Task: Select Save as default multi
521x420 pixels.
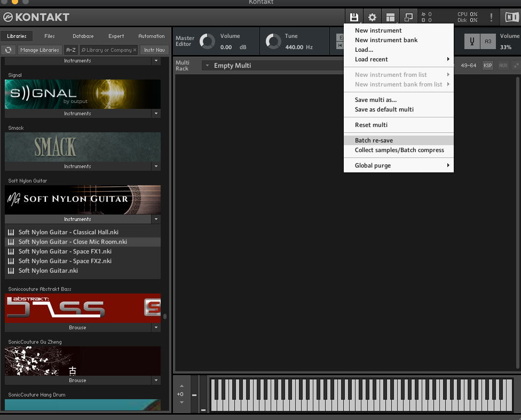Action: (x=399, y=109)
